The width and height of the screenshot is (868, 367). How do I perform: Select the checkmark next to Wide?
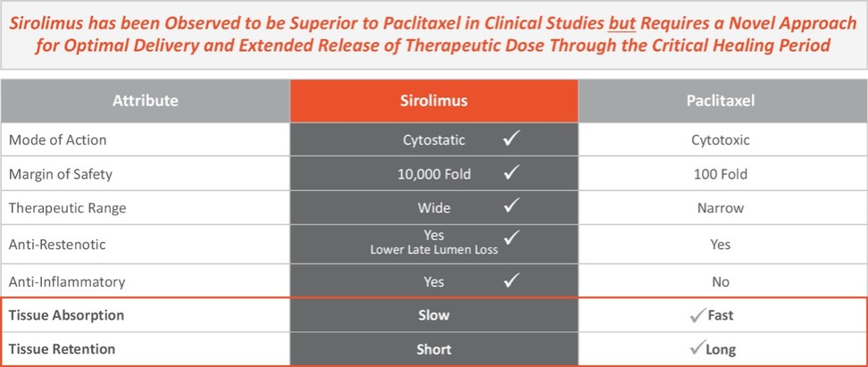click(512, 207)
